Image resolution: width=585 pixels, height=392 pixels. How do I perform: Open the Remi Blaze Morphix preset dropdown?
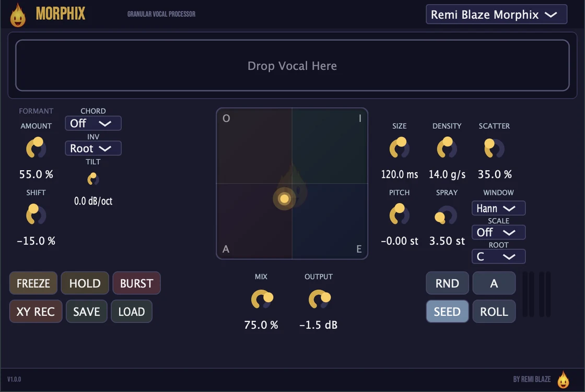point(496,15)
